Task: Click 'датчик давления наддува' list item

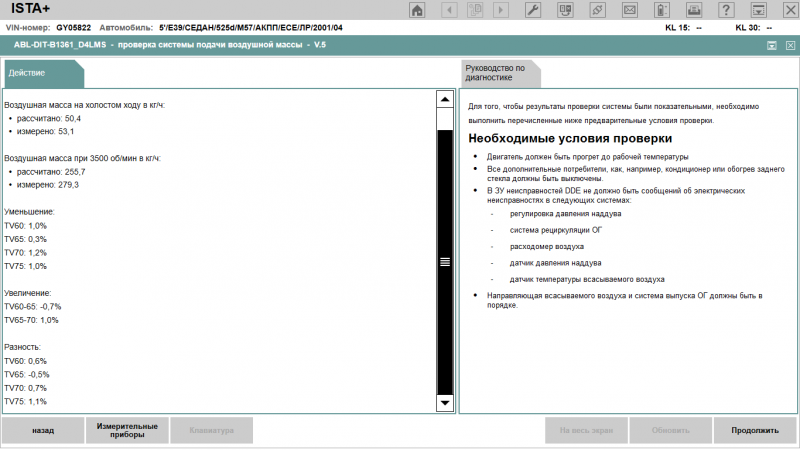Action: point(555,263)
